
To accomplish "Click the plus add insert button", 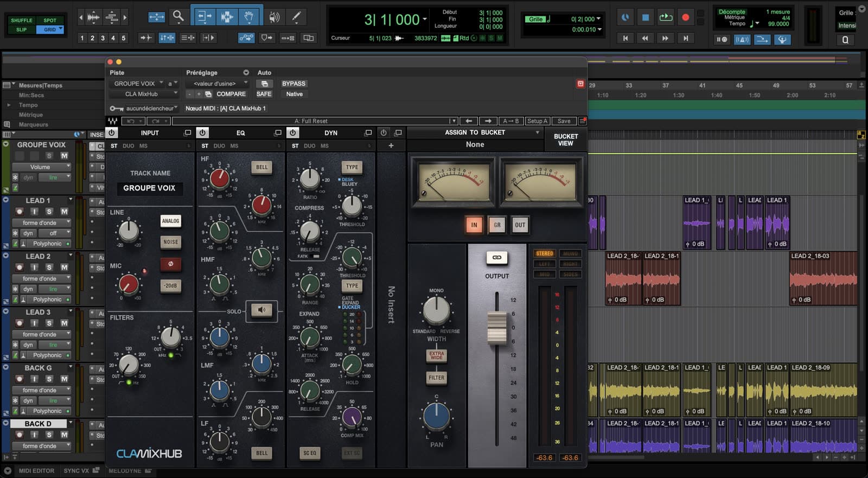I will [391, 145].
